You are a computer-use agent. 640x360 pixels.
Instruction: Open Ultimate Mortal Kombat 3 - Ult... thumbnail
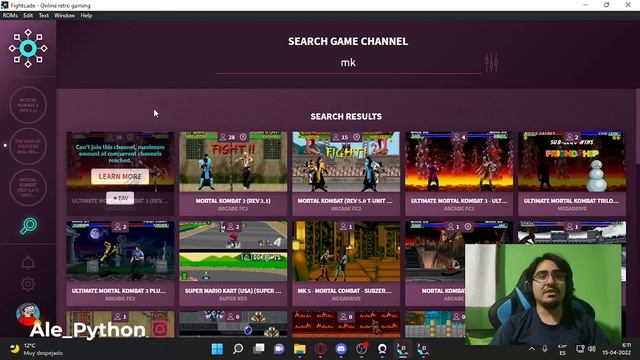459,162
